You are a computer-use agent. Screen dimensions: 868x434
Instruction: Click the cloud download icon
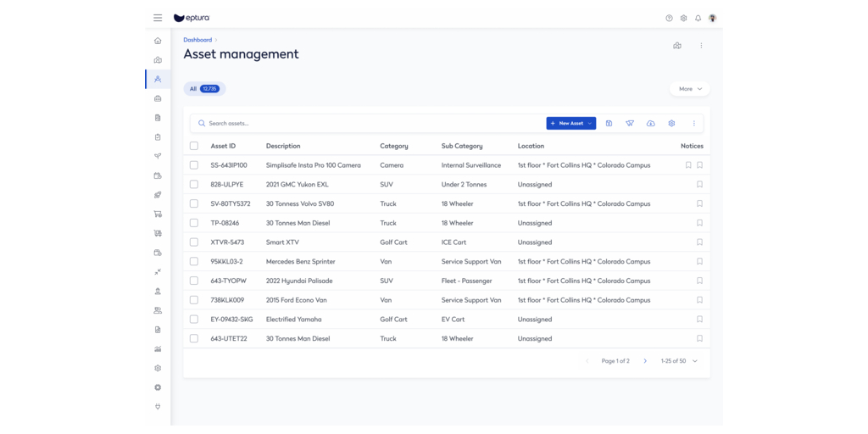coord(650,124)
